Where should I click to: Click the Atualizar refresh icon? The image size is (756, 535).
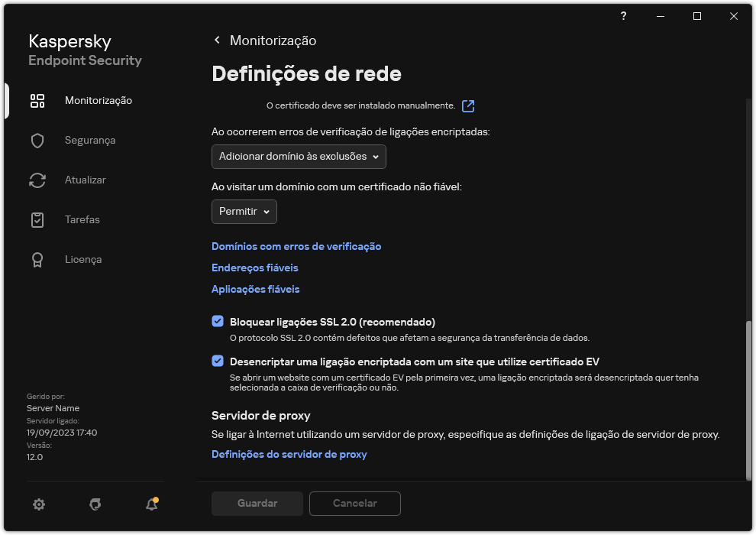click(x=37, y=180)
